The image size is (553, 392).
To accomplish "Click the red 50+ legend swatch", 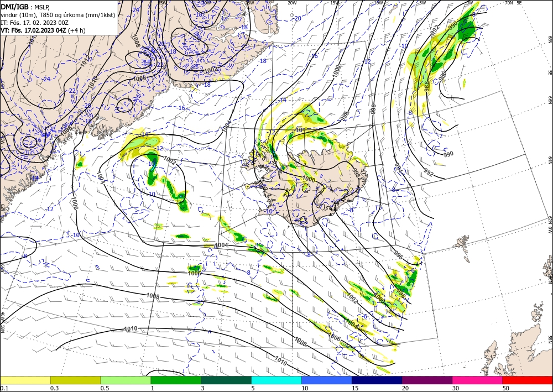I will pyautogui.click(x=528, y=380).
